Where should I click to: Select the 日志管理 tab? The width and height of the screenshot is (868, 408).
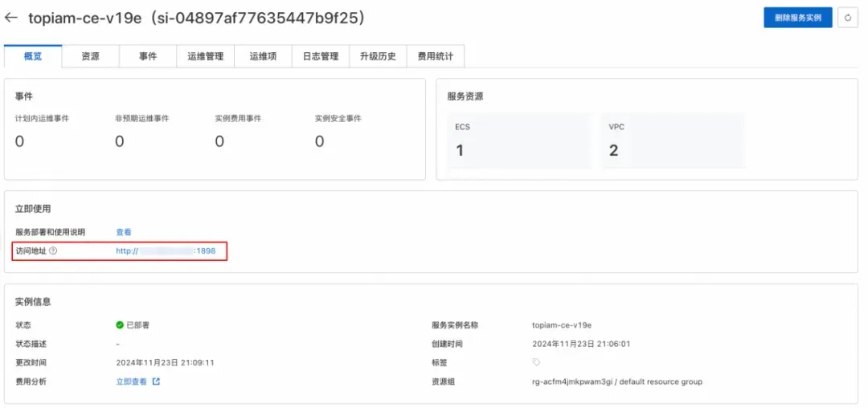pos(321,56)
